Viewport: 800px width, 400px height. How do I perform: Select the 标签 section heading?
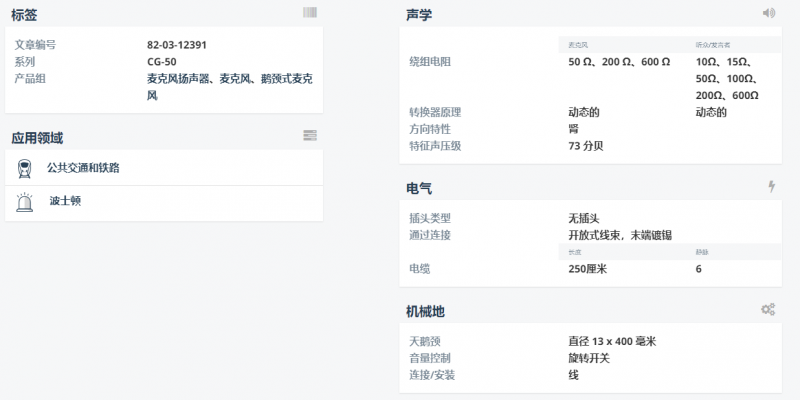tap(25, 14)
